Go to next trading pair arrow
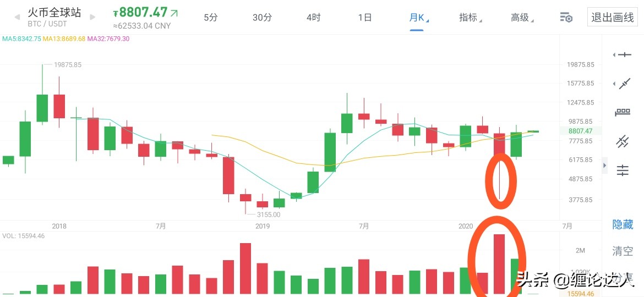Viewport: 644px width, 297px height. (x=91, y=17)
